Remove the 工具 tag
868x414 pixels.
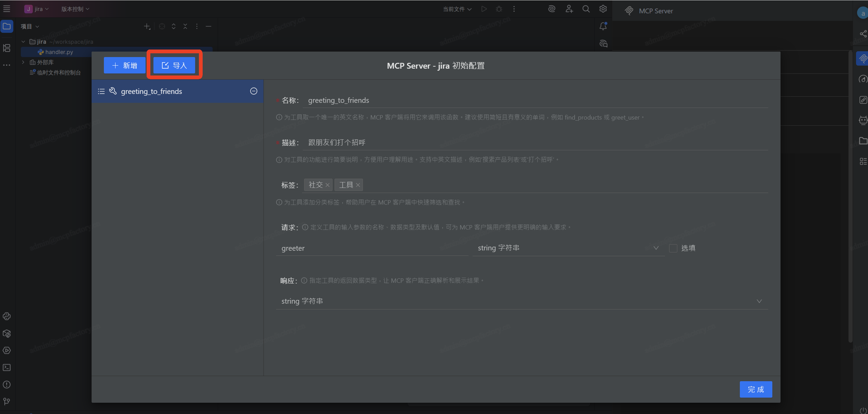(358, 185)
